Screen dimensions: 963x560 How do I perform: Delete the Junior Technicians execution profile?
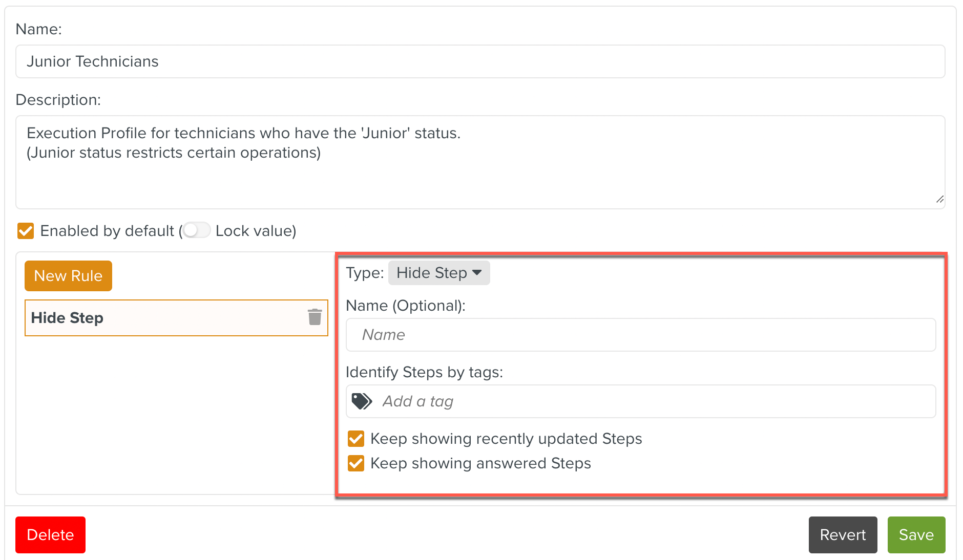click(x=50, y=535)
